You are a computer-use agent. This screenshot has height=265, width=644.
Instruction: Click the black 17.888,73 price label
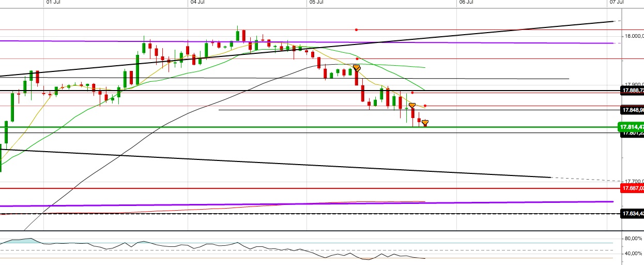632,91
